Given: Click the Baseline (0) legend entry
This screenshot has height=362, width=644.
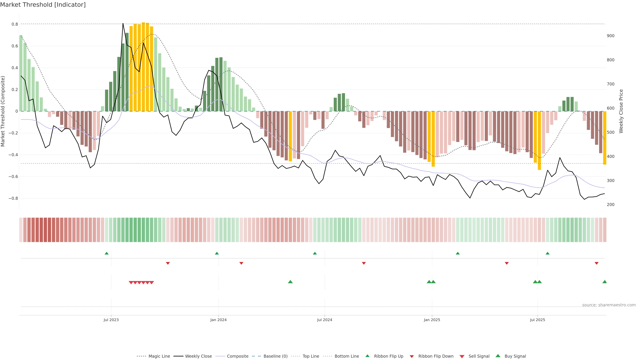Looking at the screenshot, I should pos(275,356).
